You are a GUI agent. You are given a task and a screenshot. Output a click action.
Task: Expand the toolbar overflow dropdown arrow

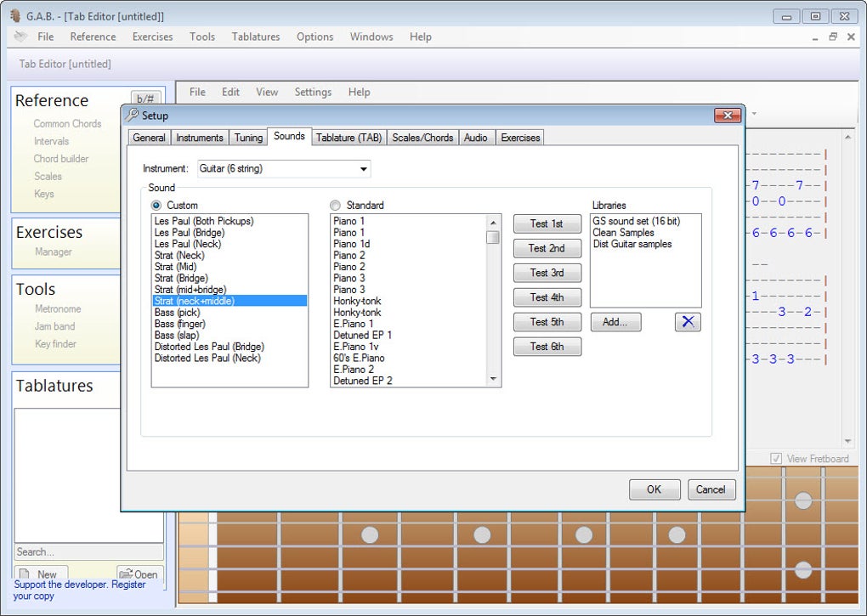(753, 113)
